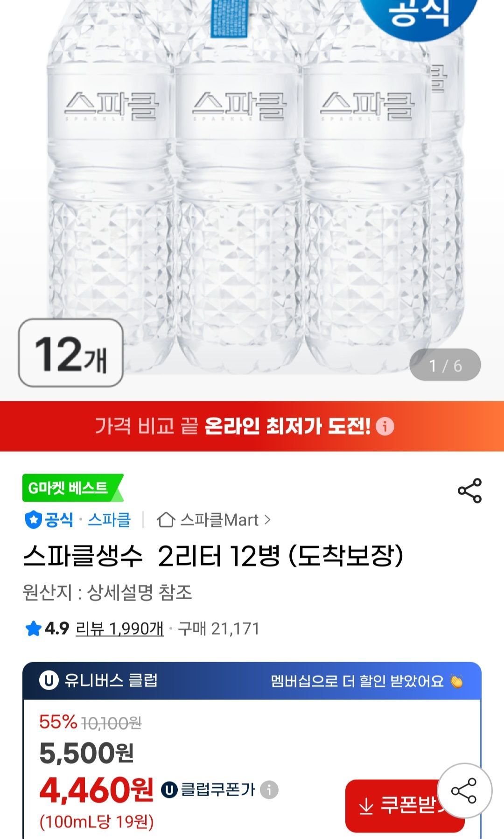
Task: Tap the U logo beside 유니버스 클럽
Action: point(49,680)
